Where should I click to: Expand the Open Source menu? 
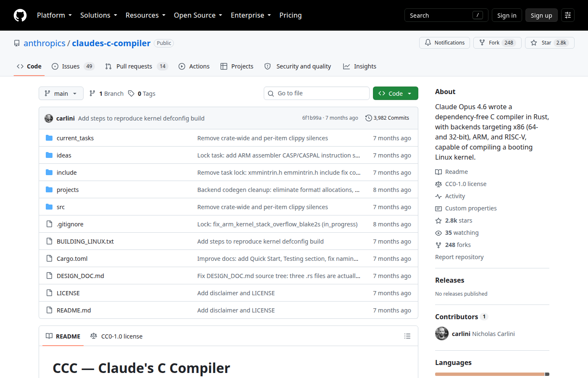pos(198,15)
